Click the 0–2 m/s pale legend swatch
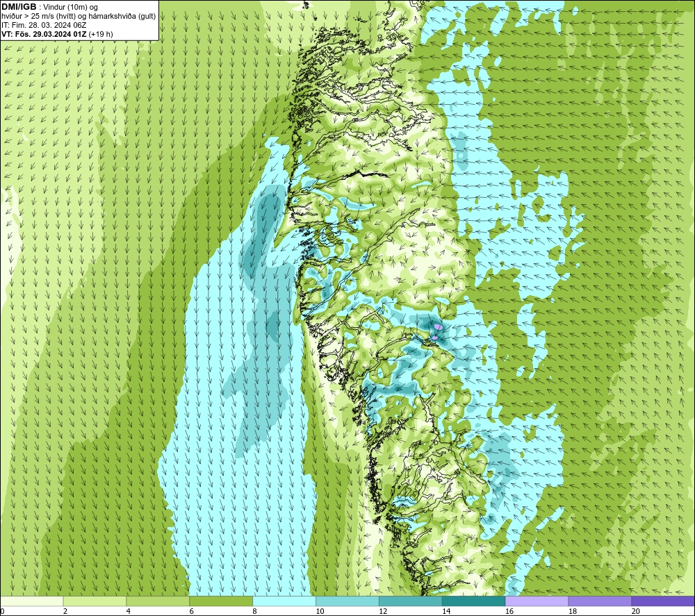This screenshot has height=616, width=695. click(32, 601)
